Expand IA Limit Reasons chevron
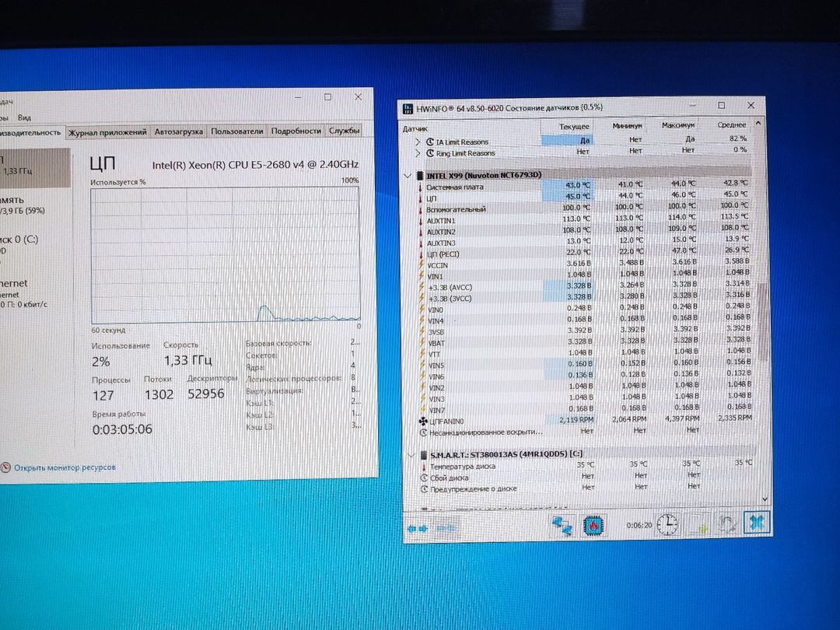Screen dimensions: 840x630 (x=418, y=142)
